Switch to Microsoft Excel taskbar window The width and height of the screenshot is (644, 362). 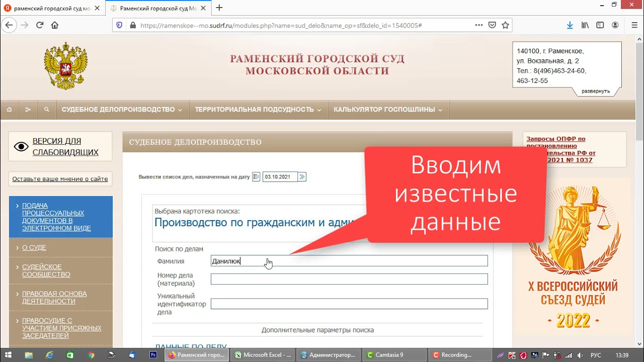pos(263,355)
